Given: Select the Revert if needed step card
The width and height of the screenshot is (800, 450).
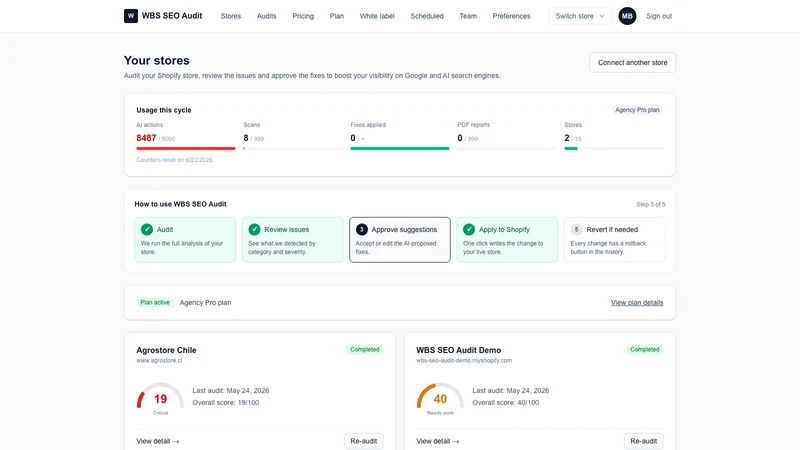Looking at the screenshot, I should [x=615, y=240].
